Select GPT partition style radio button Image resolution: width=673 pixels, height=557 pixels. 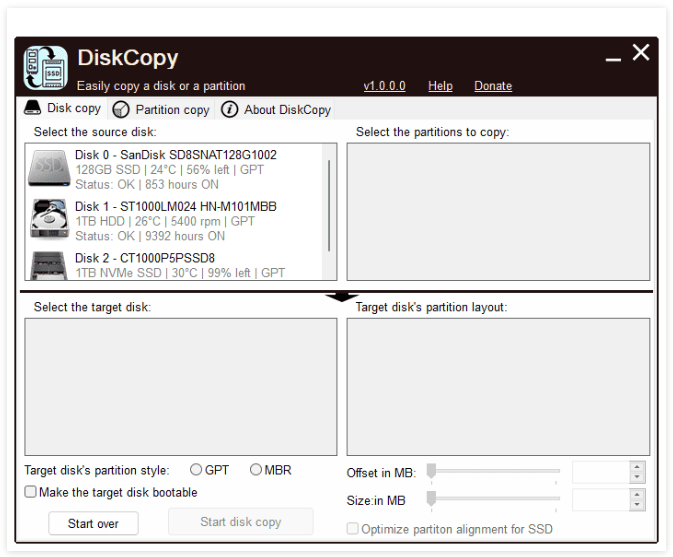(196, 469)
